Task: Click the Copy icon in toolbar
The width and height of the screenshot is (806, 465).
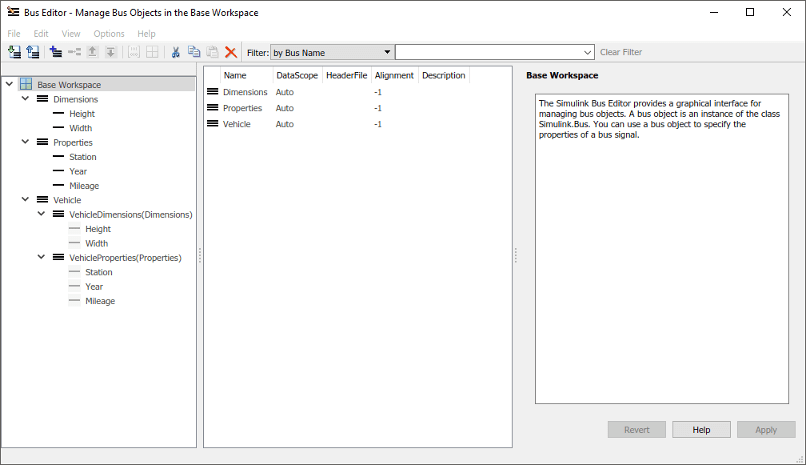Action: [194, 51]
